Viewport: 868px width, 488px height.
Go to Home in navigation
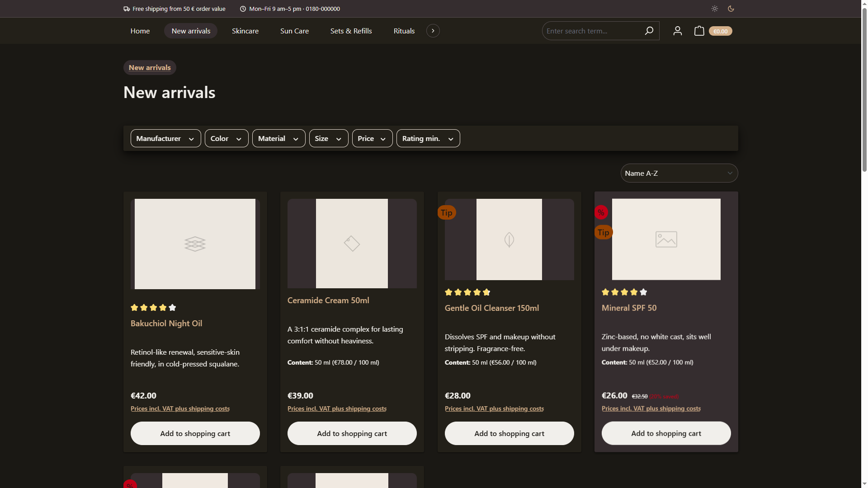[140, 31]
